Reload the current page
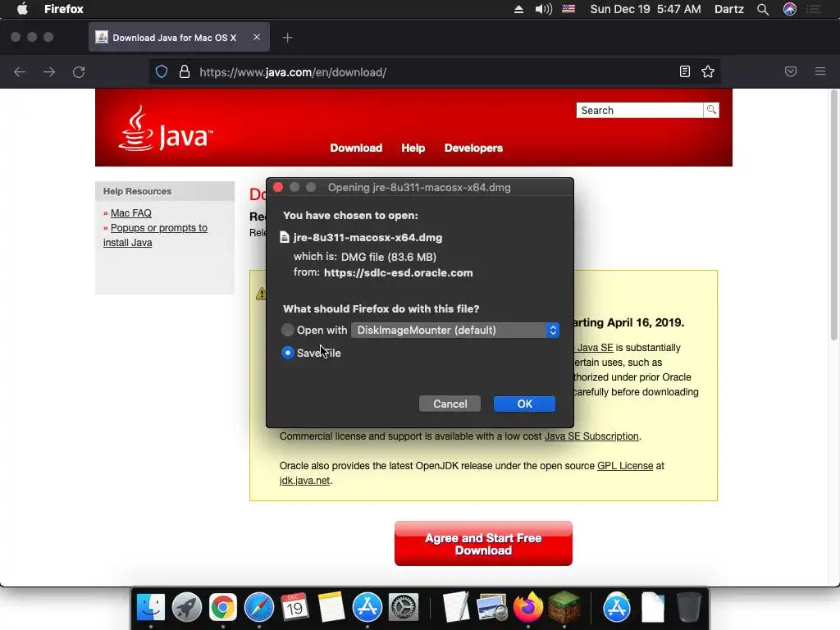 point(79,72)
